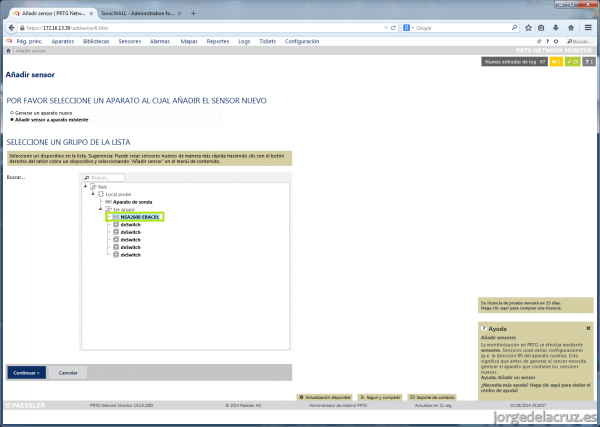
Task: Click the Seguir y compartir button
Action: pyautogui.click(x=380, y=397)
